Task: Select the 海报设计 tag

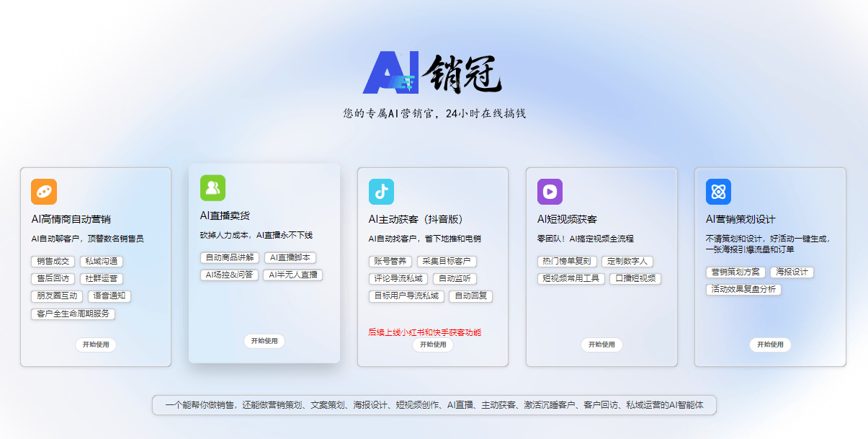Action: [x=792, y=272]
